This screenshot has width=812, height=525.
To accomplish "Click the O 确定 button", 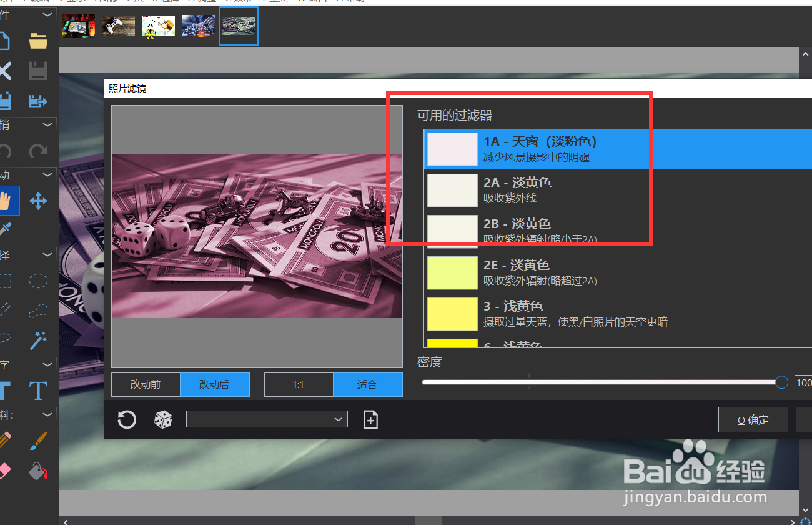I will point(753,420).
